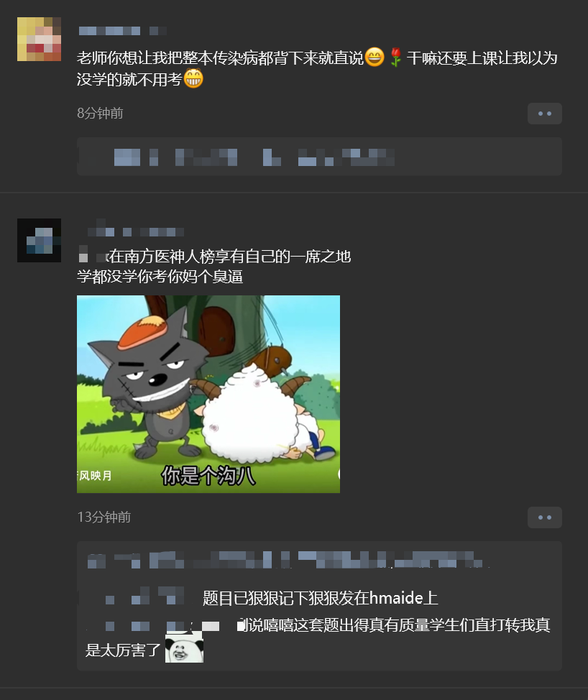Click the blurred comment box under the first post

[x=319, y=157]
